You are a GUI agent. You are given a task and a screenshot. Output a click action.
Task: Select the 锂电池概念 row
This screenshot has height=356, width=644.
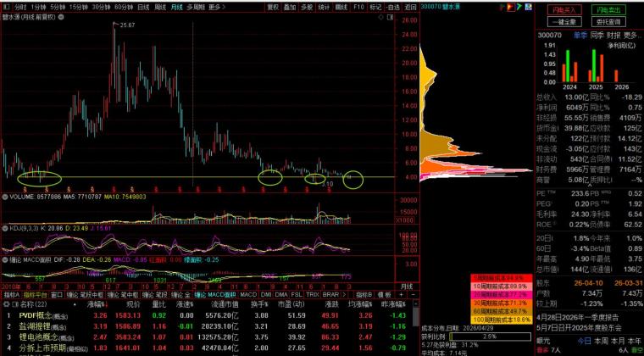[x=207, y=338]
